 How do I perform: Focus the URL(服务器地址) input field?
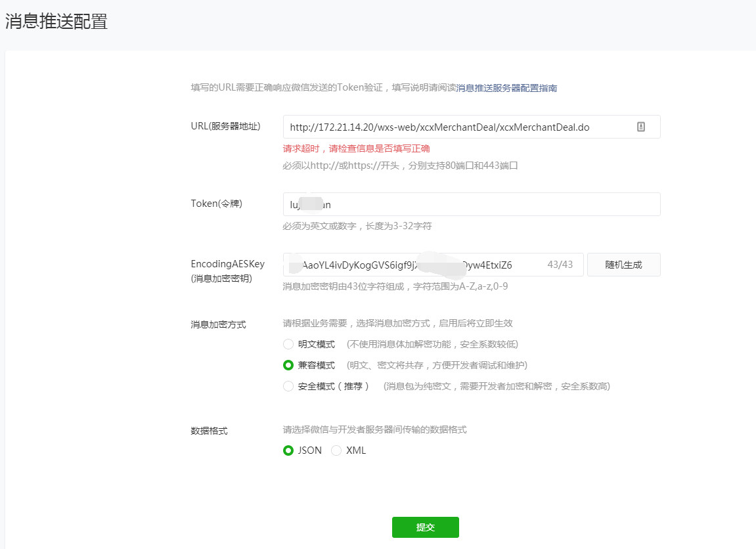472,127
